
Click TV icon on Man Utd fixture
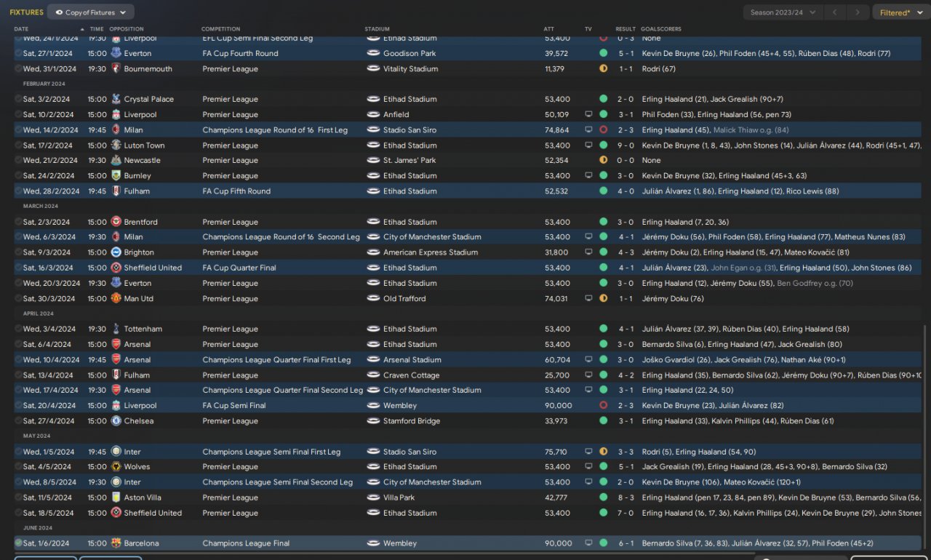coord(588,298)
